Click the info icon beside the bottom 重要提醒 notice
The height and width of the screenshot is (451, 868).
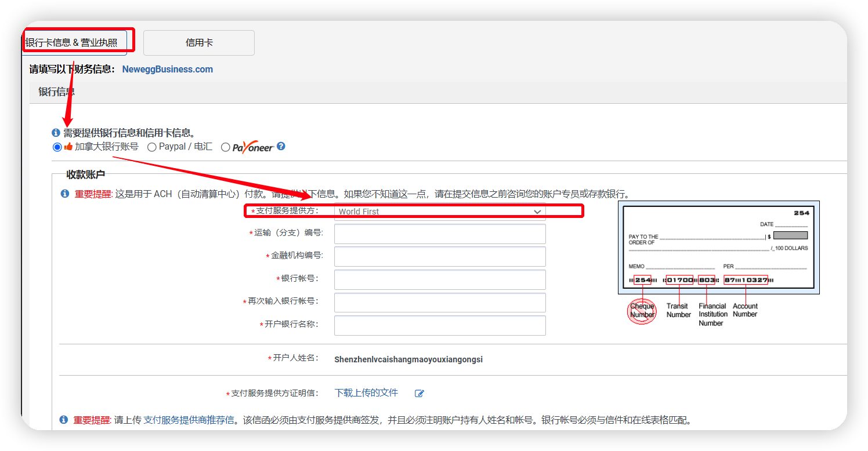[64, 419]
